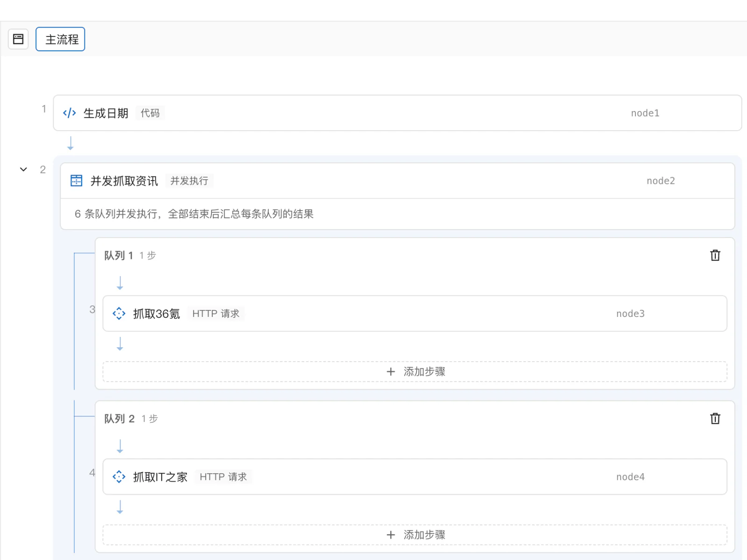Click the plus icon in 队列 2 添加步骤

click(391, 535)
